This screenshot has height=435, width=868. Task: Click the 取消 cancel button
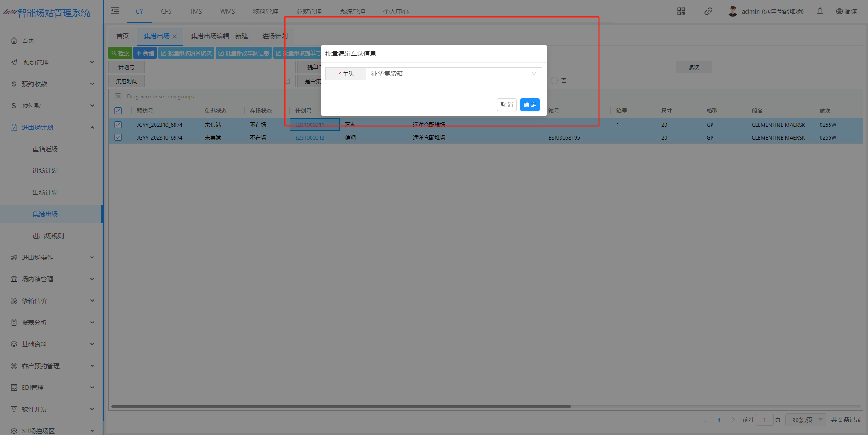coord(506,105)
